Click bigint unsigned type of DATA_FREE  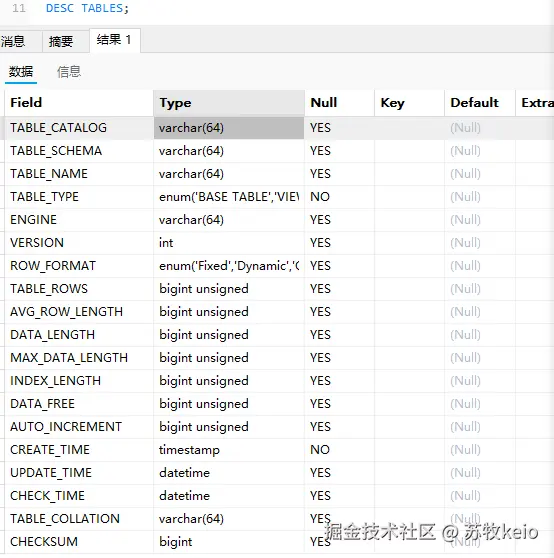[229, 404]
